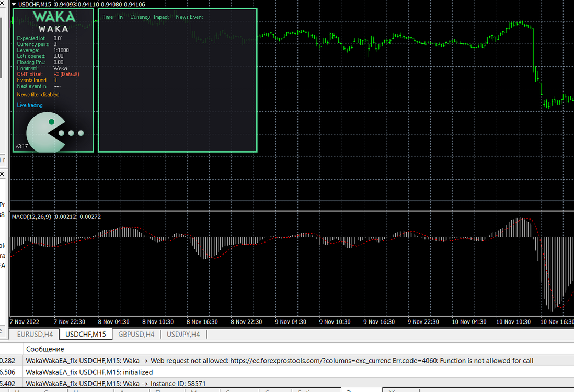
Task: Click the 'Comment: Waka' line
Action: point(42,68)
